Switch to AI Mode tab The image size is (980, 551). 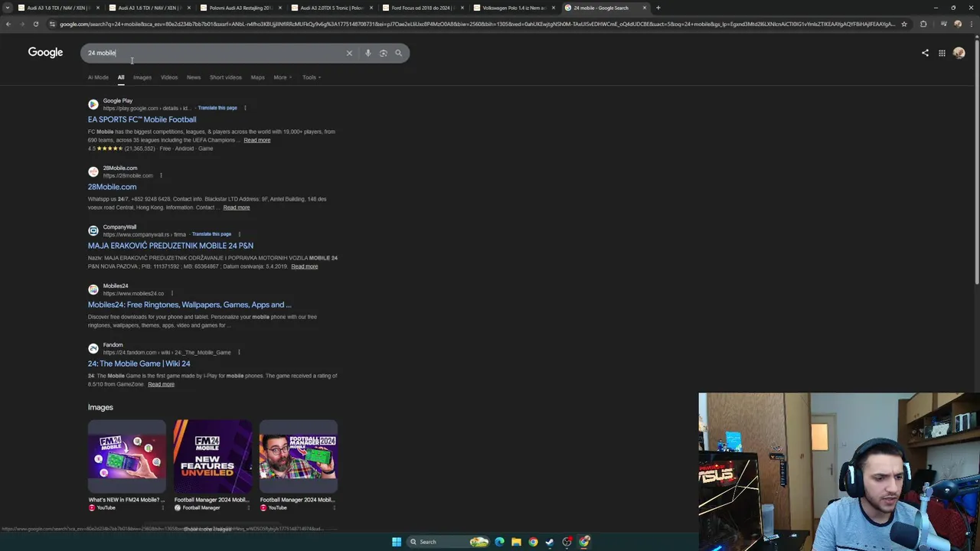point(98,77)
